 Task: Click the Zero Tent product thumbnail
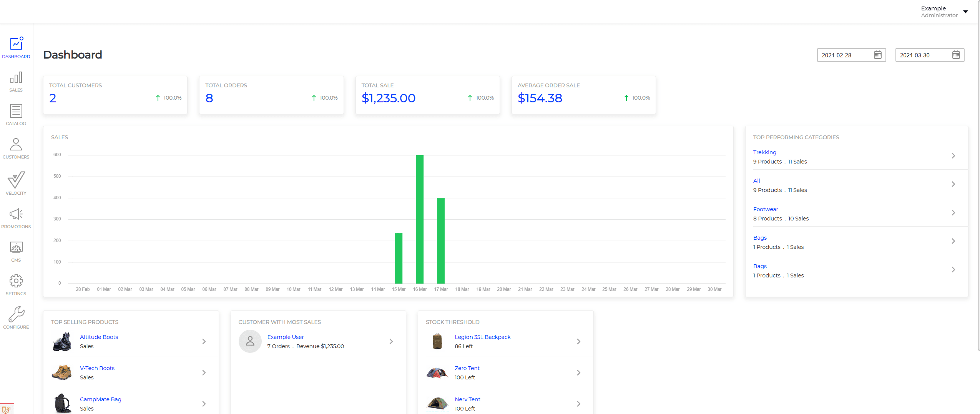[437, 373]
